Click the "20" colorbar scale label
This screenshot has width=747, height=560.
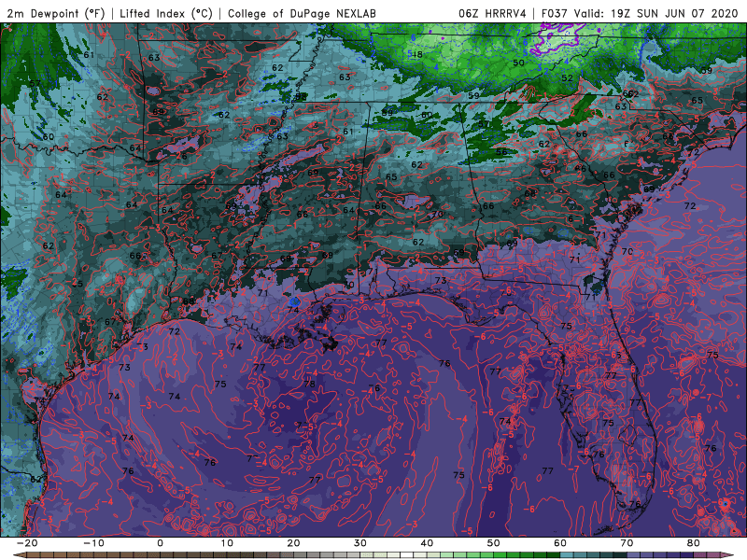point(293,543)
